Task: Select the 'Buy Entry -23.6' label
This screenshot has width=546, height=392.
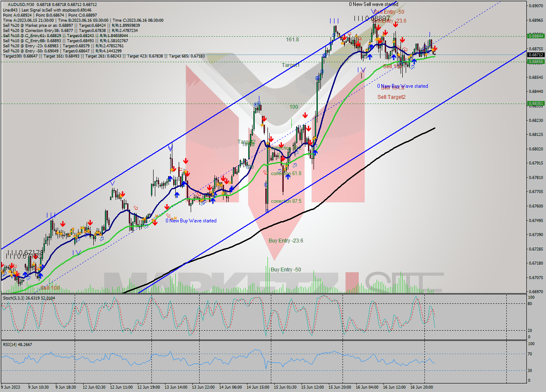Action: pyautogui.click(x=286, y=241)
